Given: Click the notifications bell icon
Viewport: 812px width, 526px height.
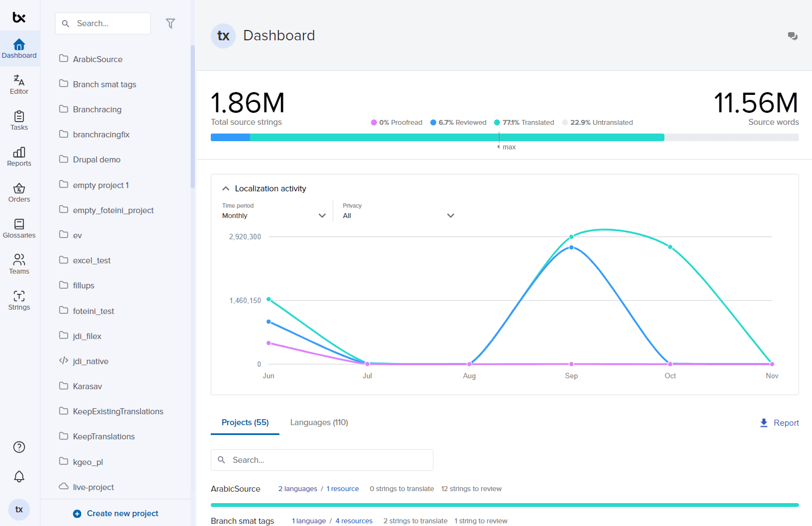Looking at the screenshot, I should 19,476.
